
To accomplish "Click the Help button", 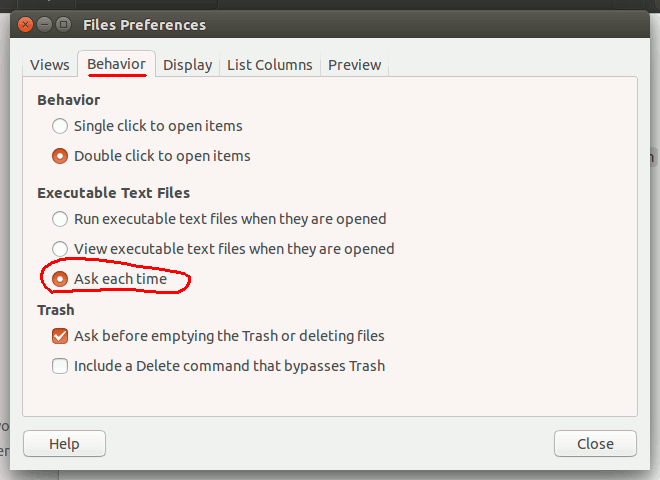I will pyautogui.click(x=64, y=443).
